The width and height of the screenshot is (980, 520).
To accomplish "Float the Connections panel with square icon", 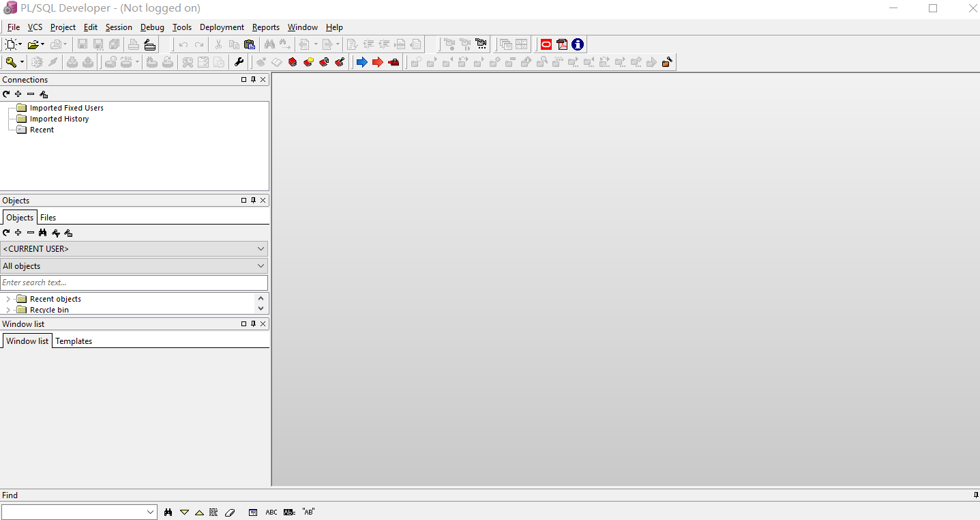I will 243,80.
